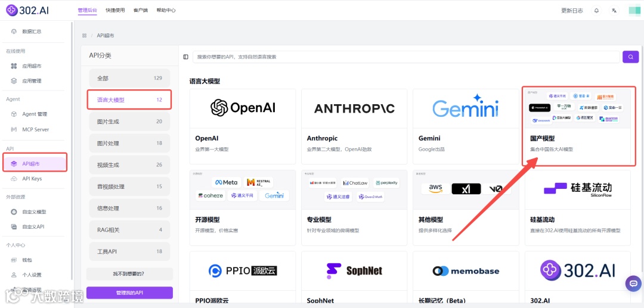
Task: Click the API分类 panel title
Action: 100,56
